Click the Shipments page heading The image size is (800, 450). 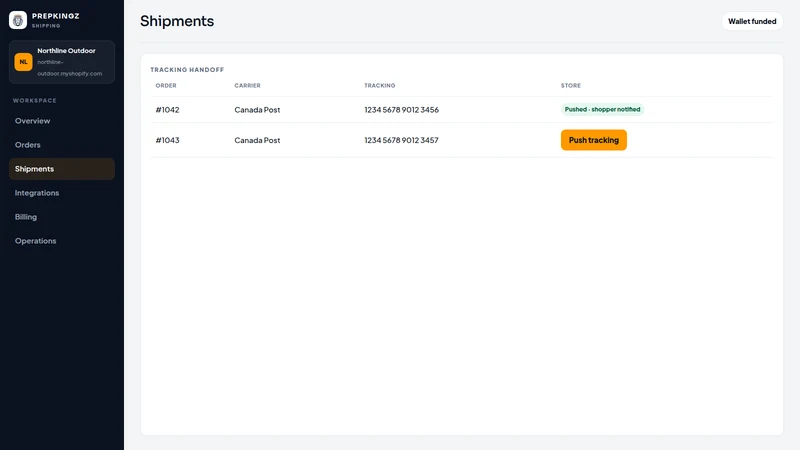[x=177, y=21]
